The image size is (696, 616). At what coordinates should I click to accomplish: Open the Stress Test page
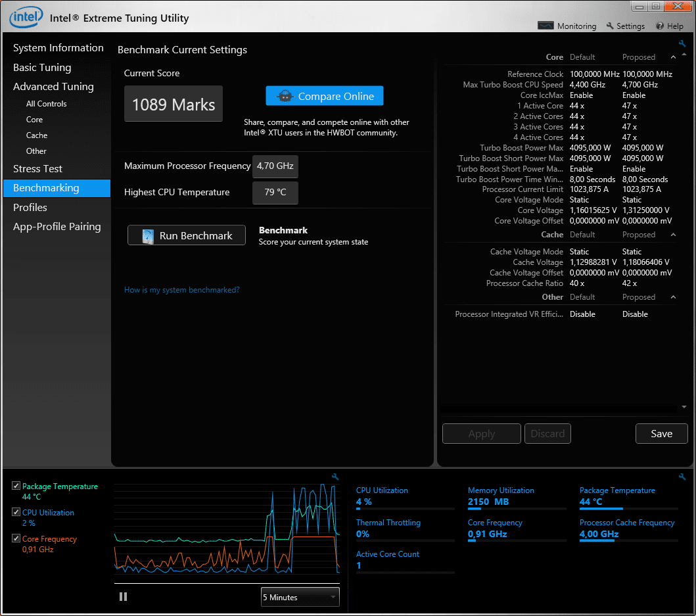click(37, 168)
